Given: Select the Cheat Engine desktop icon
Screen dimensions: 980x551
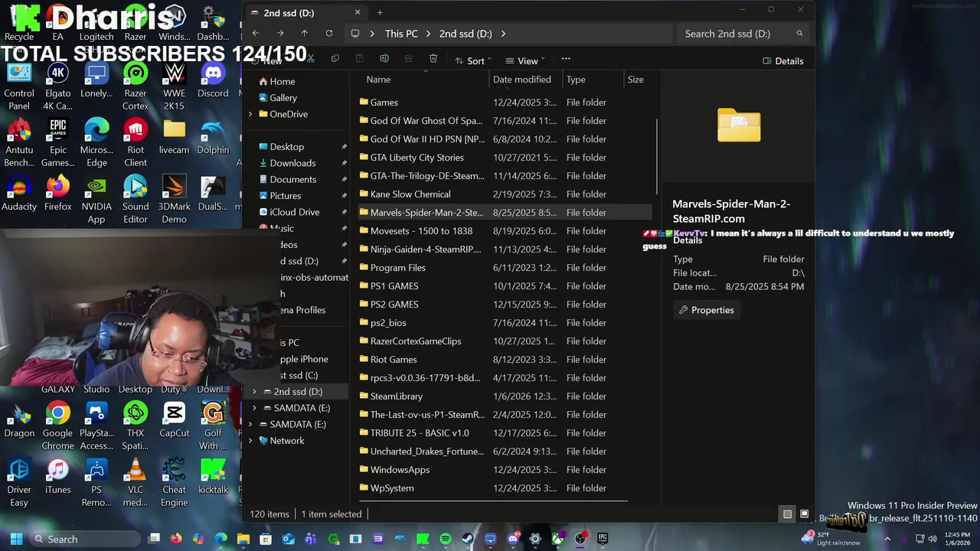Looking at the screenshot, I should [x=175, y=482].
